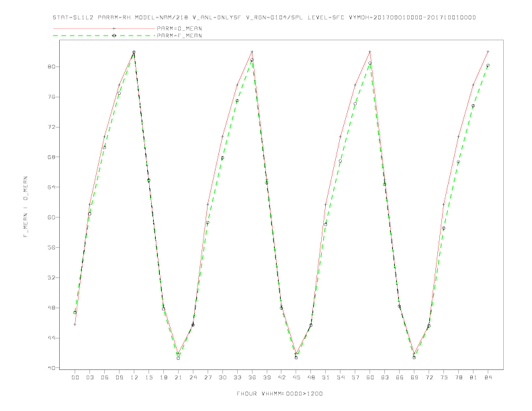Click the y-axis tick label 52

(51, 278)
